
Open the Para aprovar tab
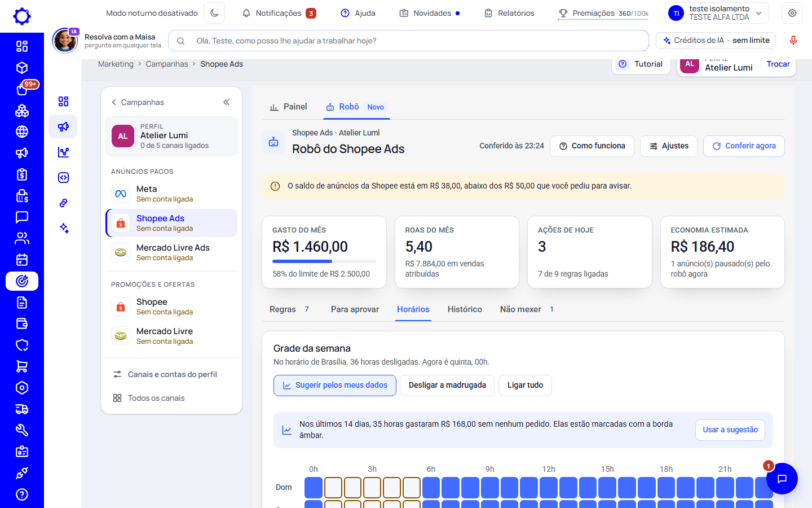(x=355, y=309)
